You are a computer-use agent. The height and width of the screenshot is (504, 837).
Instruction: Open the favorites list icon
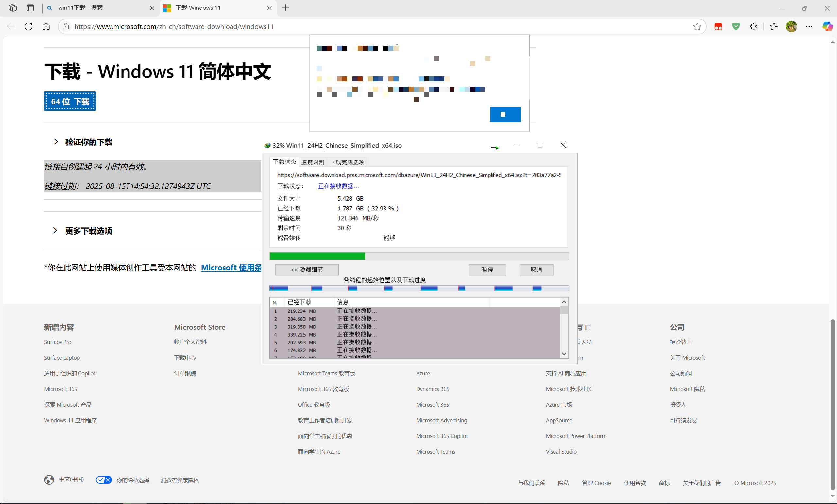pyautogui.click(x=774, y=26)
